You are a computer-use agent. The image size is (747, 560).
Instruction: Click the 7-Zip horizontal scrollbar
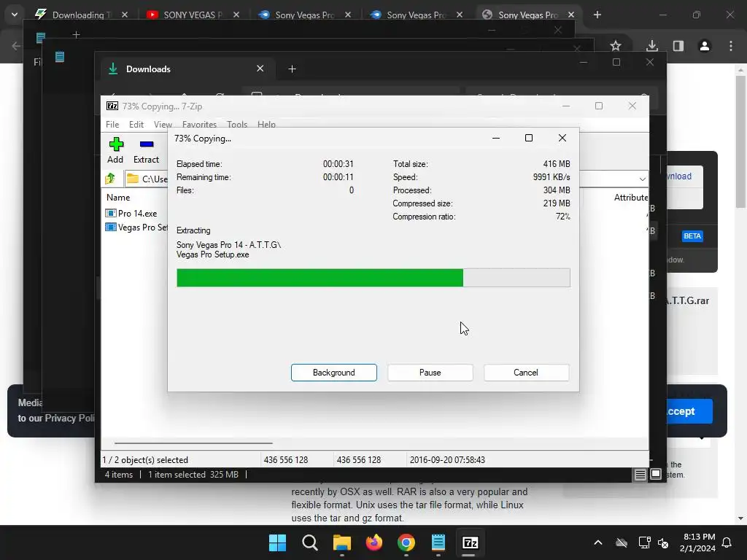[193, 443]
